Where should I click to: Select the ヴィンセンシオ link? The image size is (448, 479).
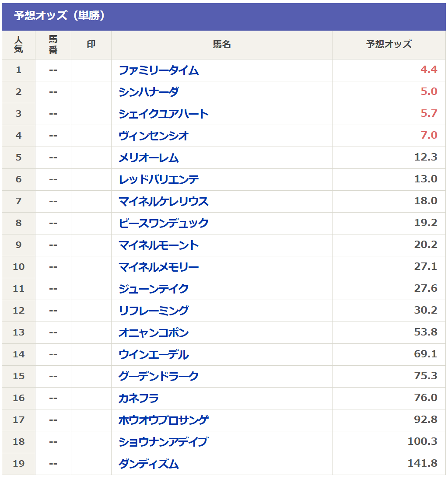(154, 136)
